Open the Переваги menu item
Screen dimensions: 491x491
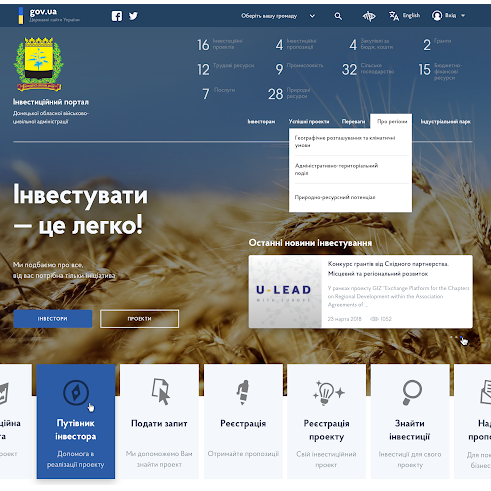coord(353,122)
